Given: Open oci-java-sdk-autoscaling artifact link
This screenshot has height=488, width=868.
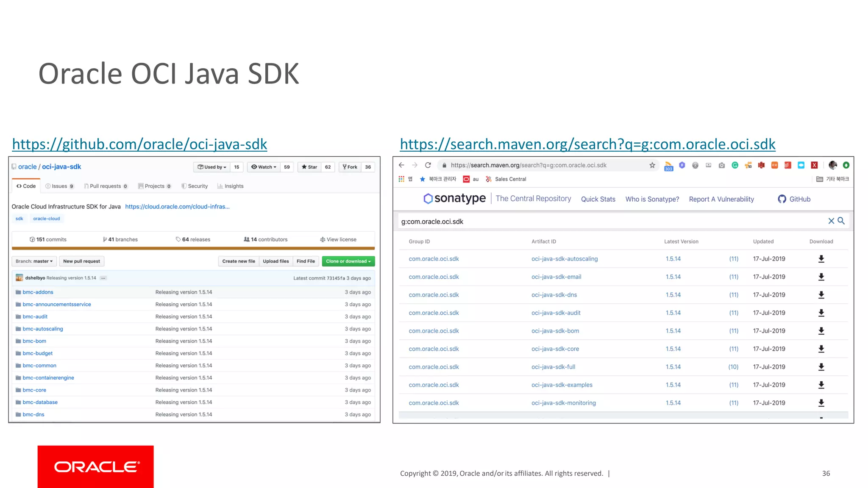Looking at the screenshot, I should click(x=565, y=259).
